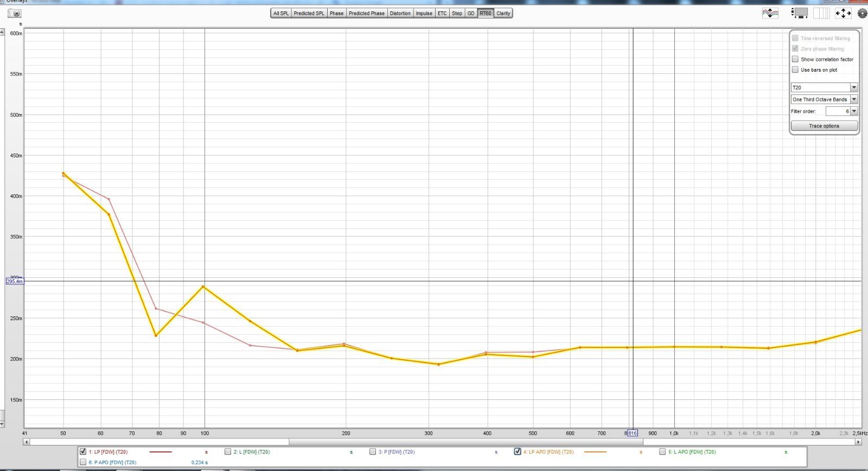The image size is (868, 471).
Task: Toggle Time-reversed filtering checkbox
Action: pyautogui.click(x=795, y=38)
